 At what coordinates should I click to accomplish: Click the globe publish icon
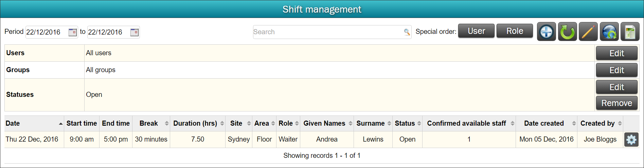[x=609, y=32]
